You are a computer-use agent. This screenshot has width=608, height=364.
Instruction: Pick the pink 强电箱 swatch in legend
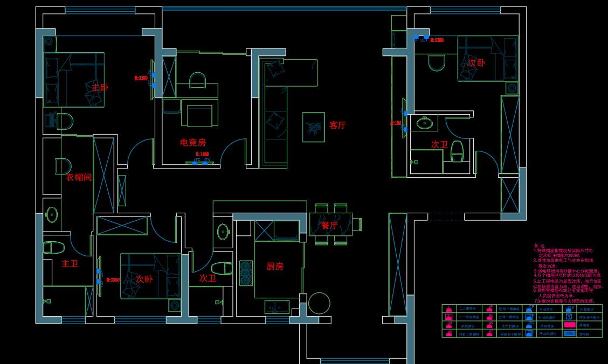coord(569,325)
